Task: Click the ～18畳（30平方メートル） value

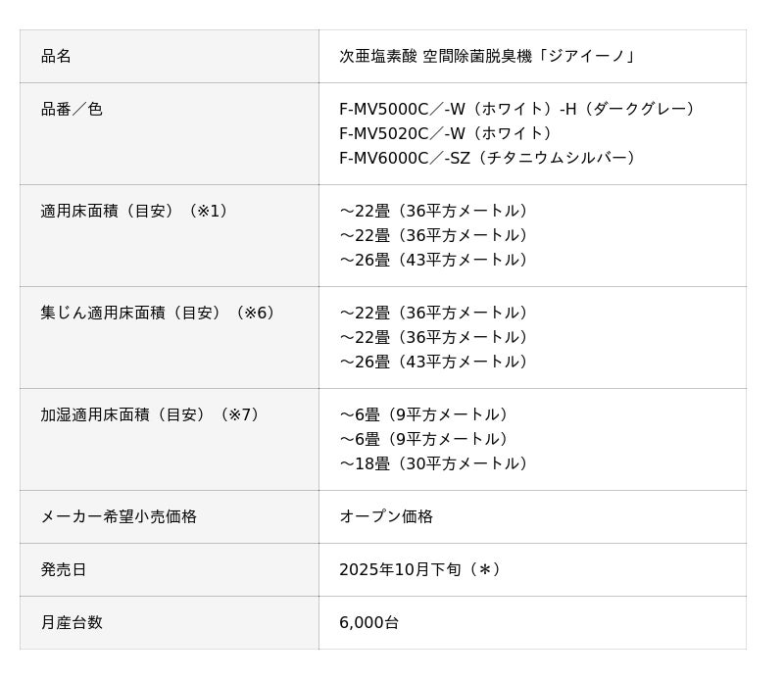Action: 436,463
